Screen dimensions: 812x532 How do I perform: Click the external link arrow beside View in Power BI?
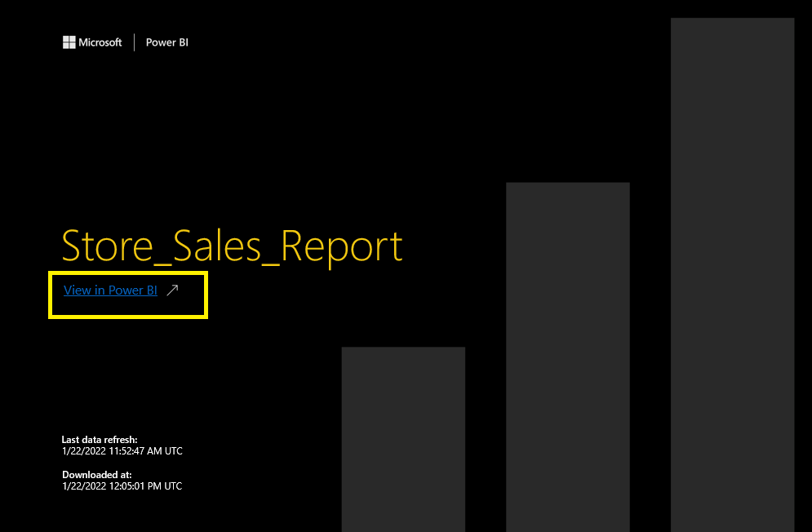click(x=171, y=290)
